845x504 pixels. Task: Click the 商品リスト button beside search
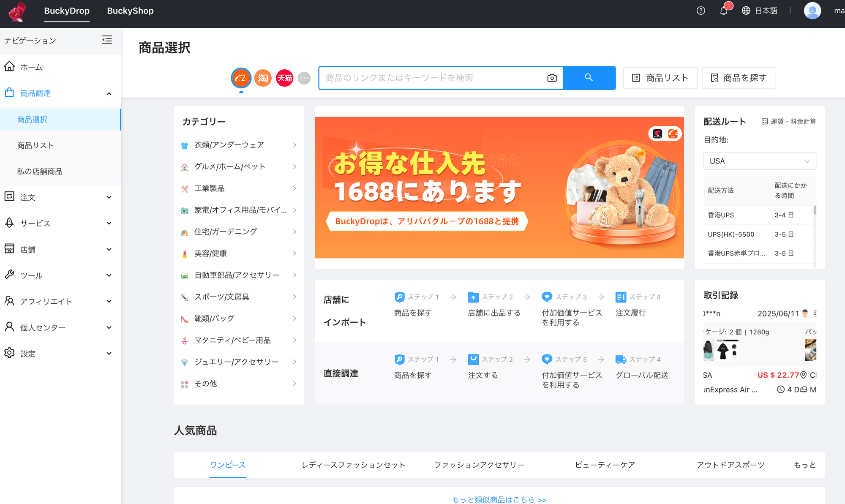click(660, 78)
